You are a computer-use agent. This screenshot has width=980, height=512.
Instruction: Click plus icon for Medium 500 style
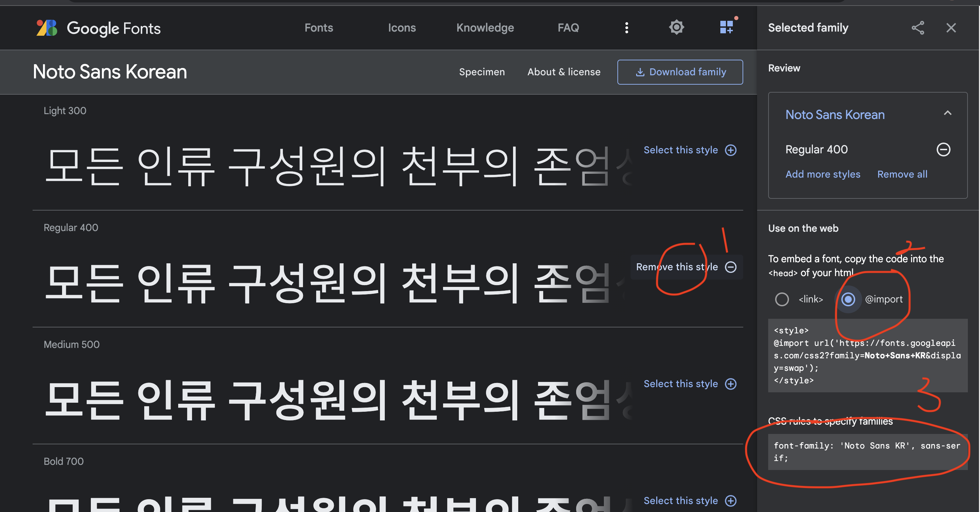point(731,384)
